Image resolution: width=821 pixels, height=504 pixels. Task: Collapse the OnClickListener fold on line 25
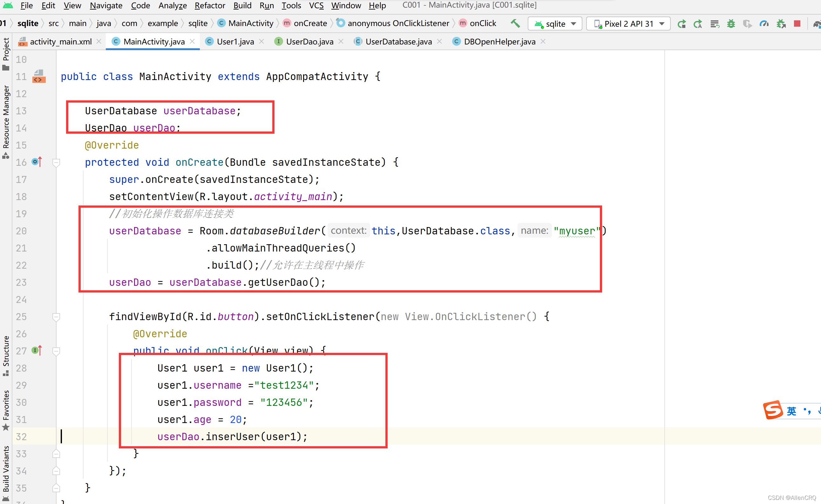coord(56,317)
